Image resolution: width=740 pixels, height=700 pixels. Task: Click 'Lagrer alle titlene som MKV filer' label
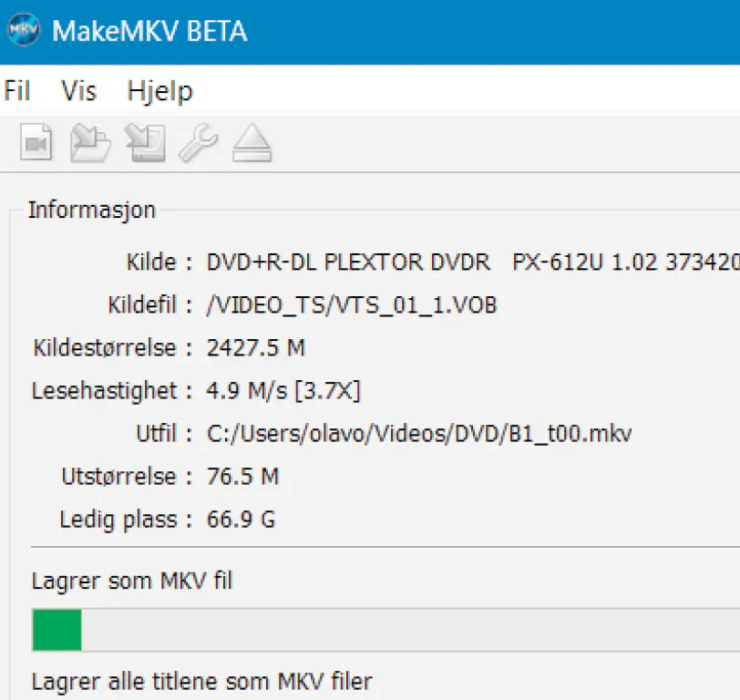tap(201, 681)
